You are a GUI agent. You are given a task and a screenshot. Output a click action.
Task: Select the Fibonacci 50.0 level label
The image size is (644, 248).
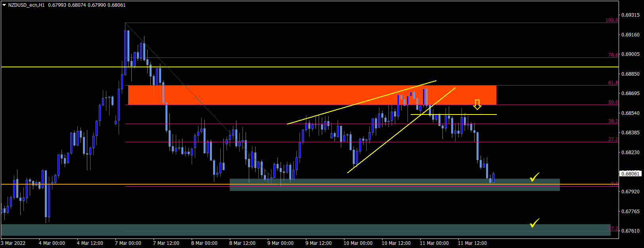pos(613,102)
